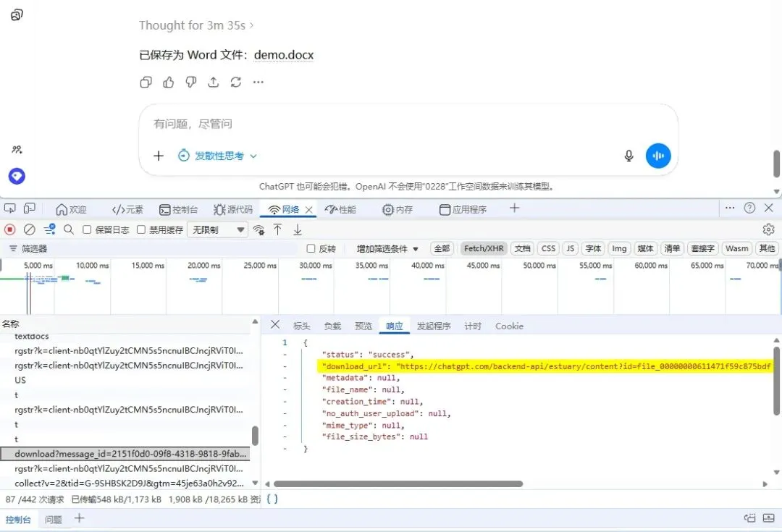Toggle the network filter funnel icon
This screenshot has width=782, height=532.
pos(49,229)
